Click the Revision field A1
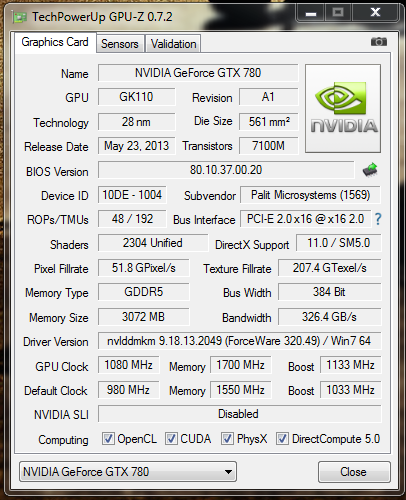The width and height of the screenshot is (406, 500). point(268,97)
